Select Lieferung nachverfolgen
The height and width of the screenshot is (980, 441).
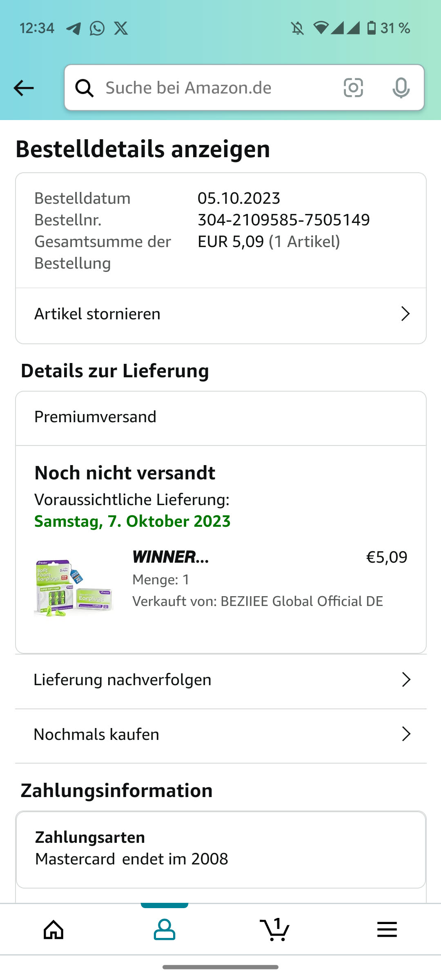tap(122, 680)
